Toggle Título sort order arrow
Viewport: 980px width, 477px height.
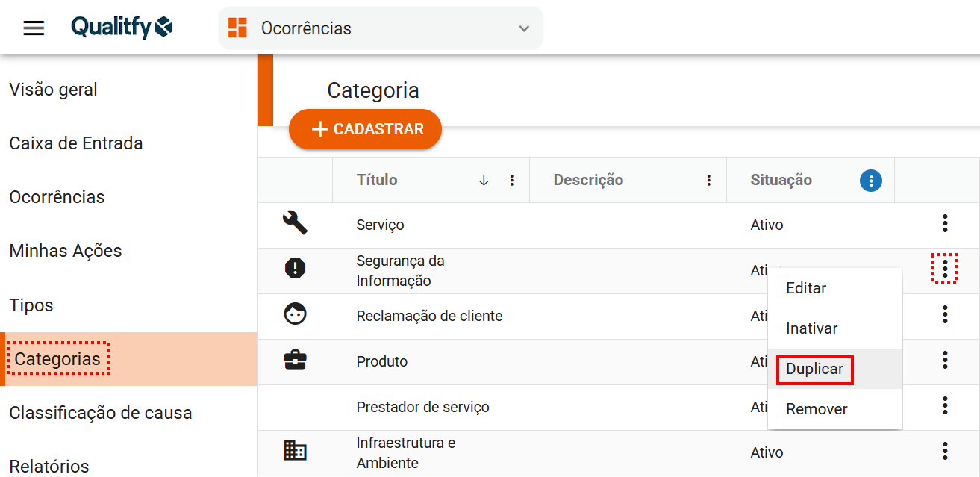point(484,180)
